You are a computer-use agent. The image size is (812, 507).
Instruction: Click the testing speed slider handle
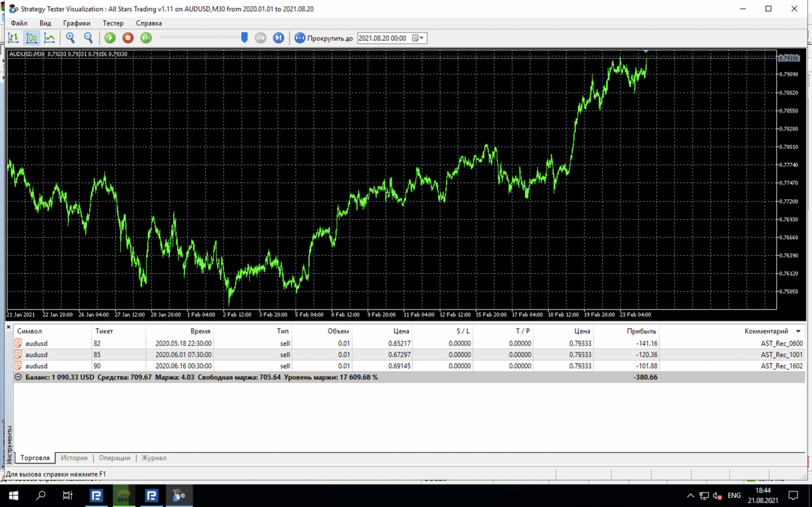tap(244, 38)
